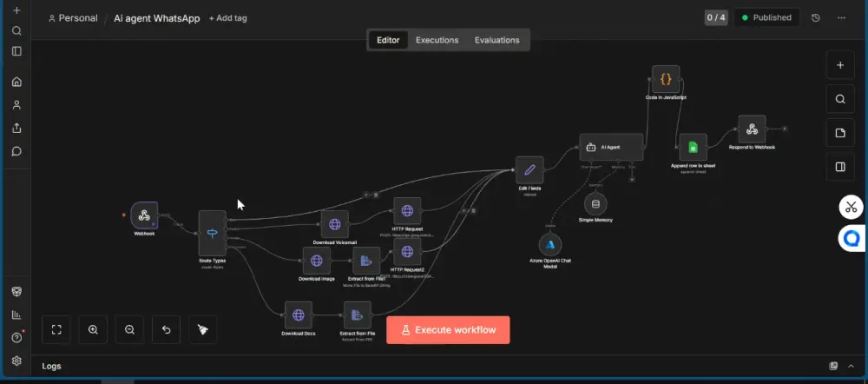Click the Published status button
The image size is (868, 384).
(766, 17)
